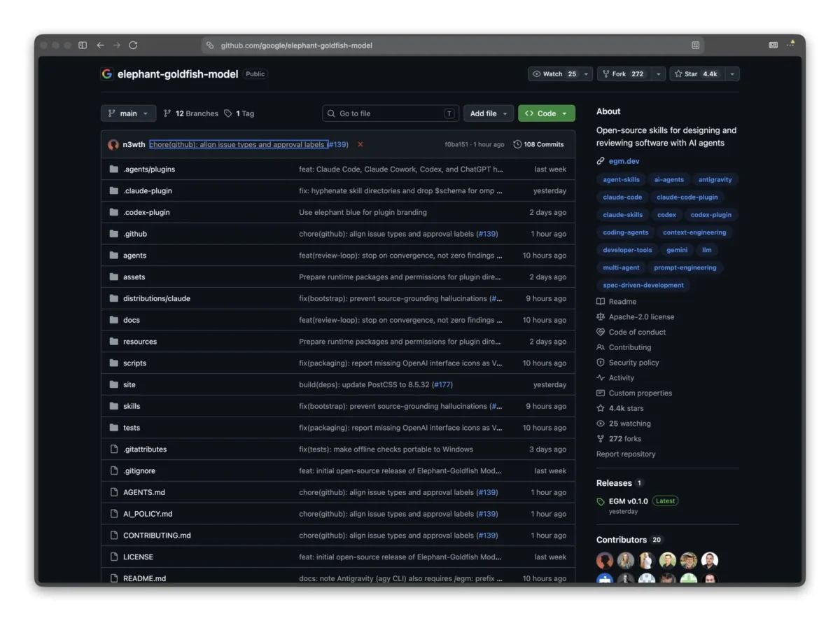Click the first contributor avatar

(605, 560)
